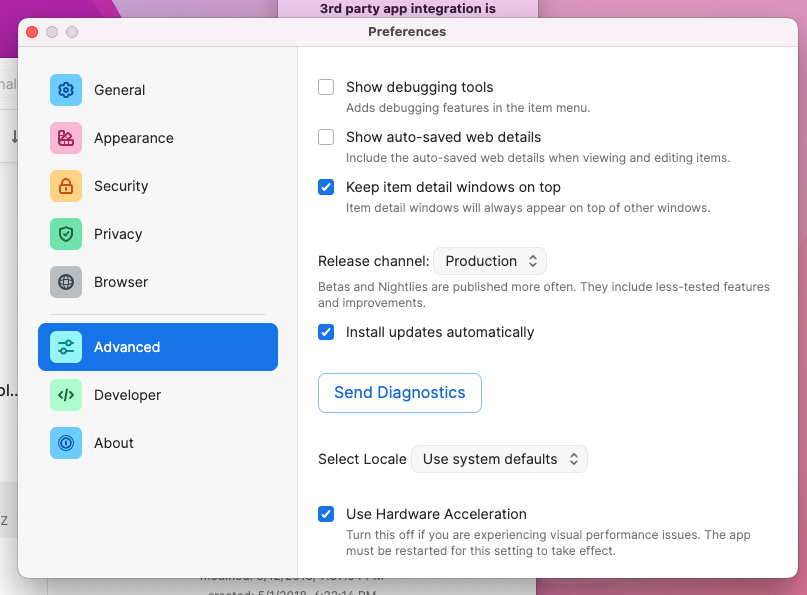Click the Privacy shield icon
807x595 pixels.
click(66, 234)
